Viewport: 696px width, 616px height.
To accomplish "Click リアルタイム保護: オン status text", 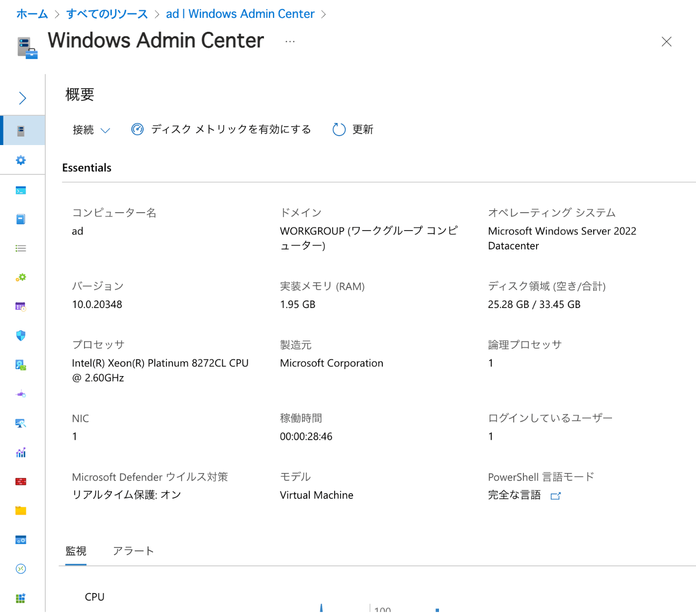I will (x=127, y=495).
